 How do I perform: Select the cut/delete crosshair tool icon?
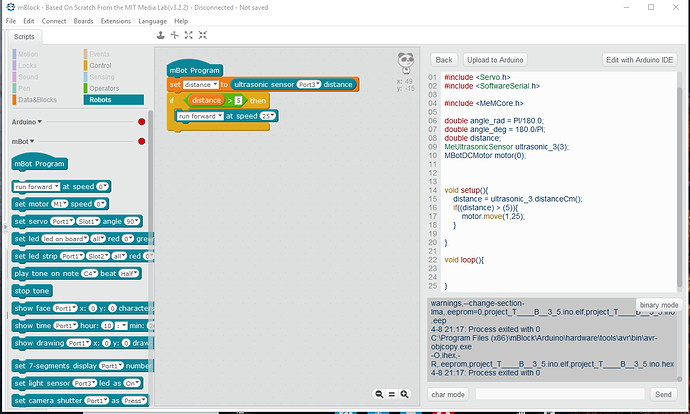pyautogui.click(x=175, y=35)
